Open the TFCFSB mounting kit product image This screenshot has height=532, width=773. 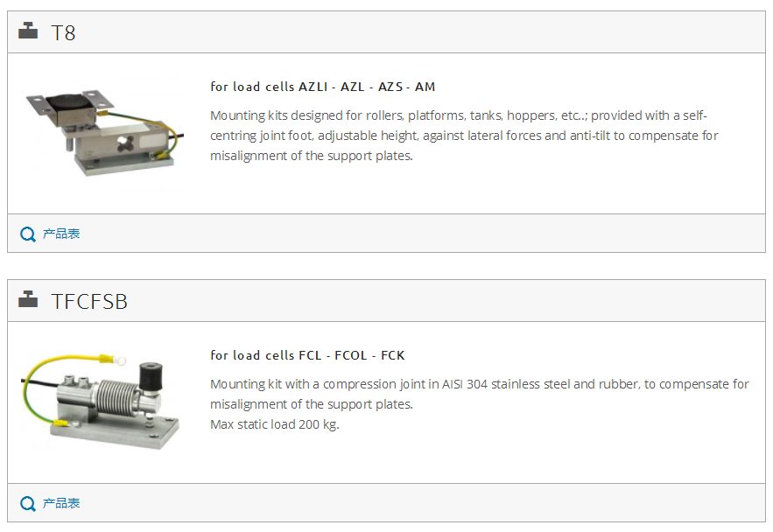[100, 401]
